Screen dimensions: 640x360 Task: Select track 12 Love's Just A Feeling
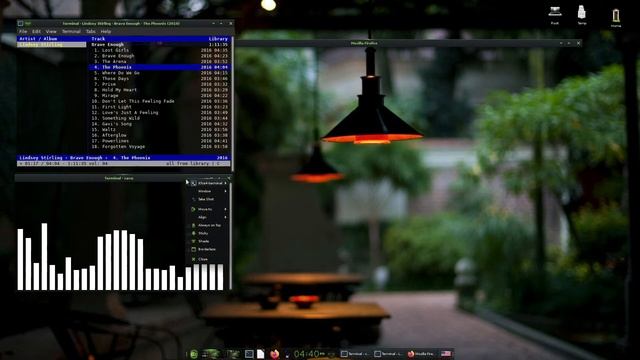(x=160, y=113)
